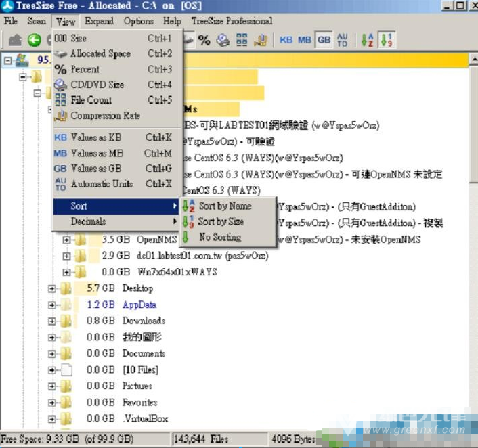Expand the OpenNMS folder node
Viewport: 478px width, 448px height.
coord(66,240)
